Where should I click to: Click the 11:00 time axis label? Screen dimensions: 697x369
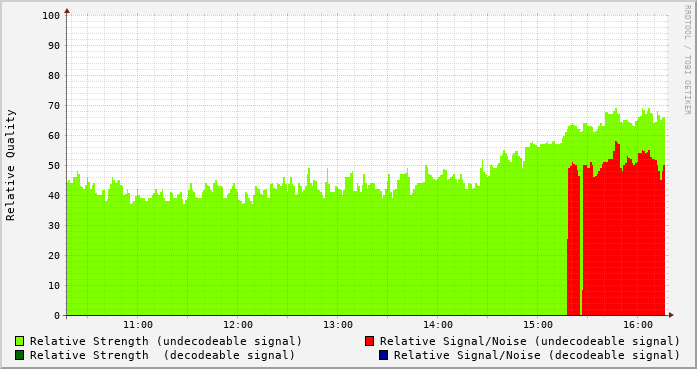pos(138,325)
